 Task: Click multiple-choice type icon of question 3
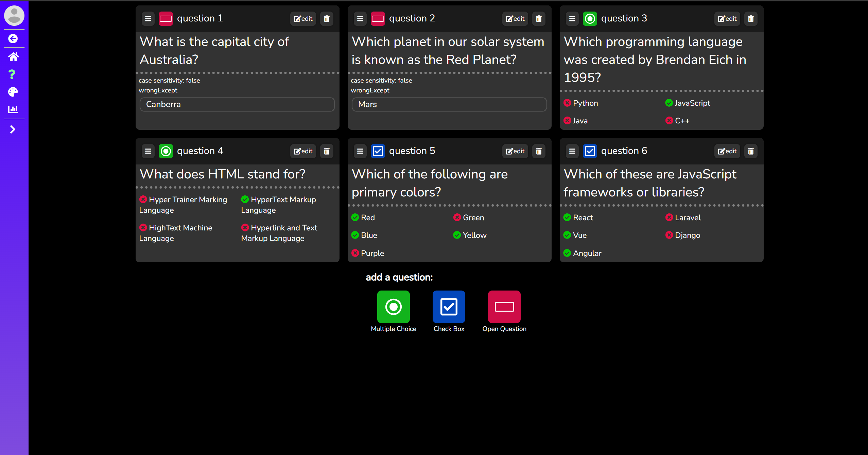pos(590,19)
